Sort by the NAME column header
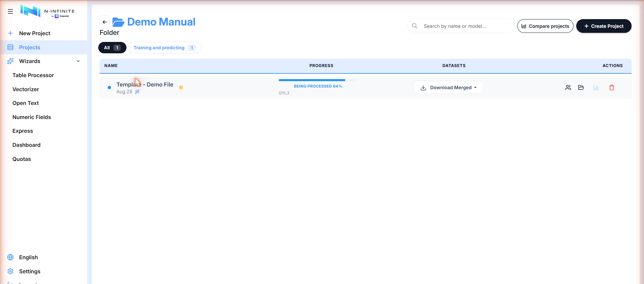 click(x=111, y=66)
